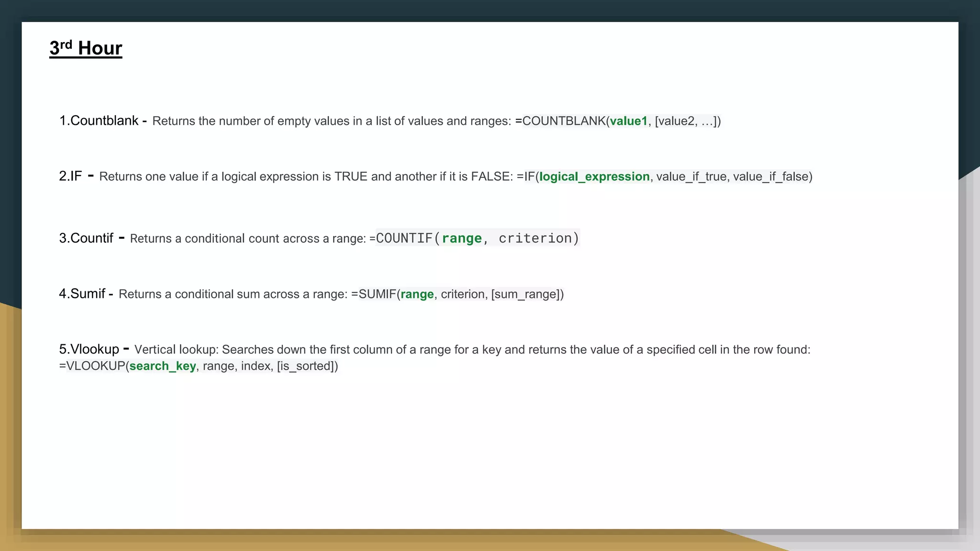Click green 'range' in SUMIF formula
Image resolution: width=980 pixels, height=551 pixels.
point(417,294)
